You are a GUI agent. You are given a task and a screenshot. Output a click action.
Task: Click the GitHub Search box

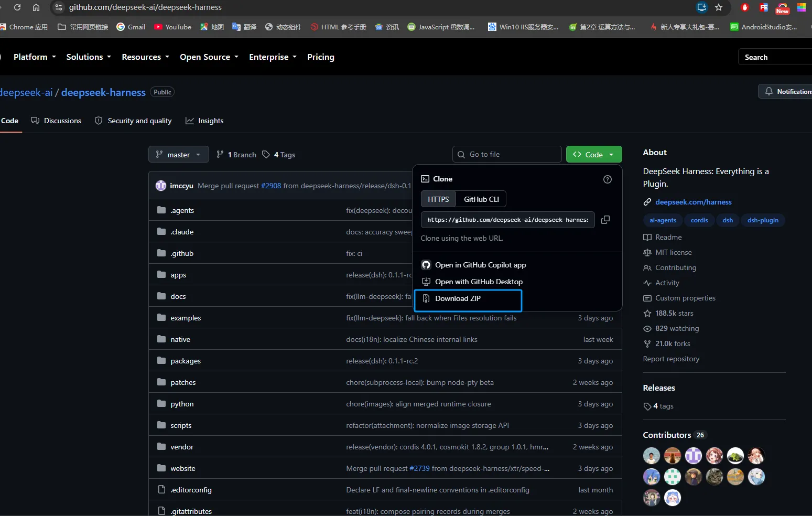[x=775, y=57]
